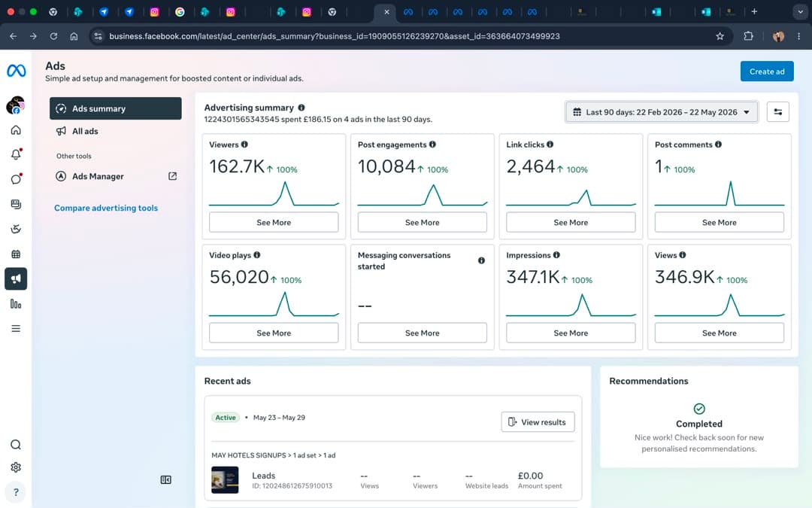The height and width of the screenshot is (508, 812).
Task: Click See More under Post engagements
Action: point(422,222)
